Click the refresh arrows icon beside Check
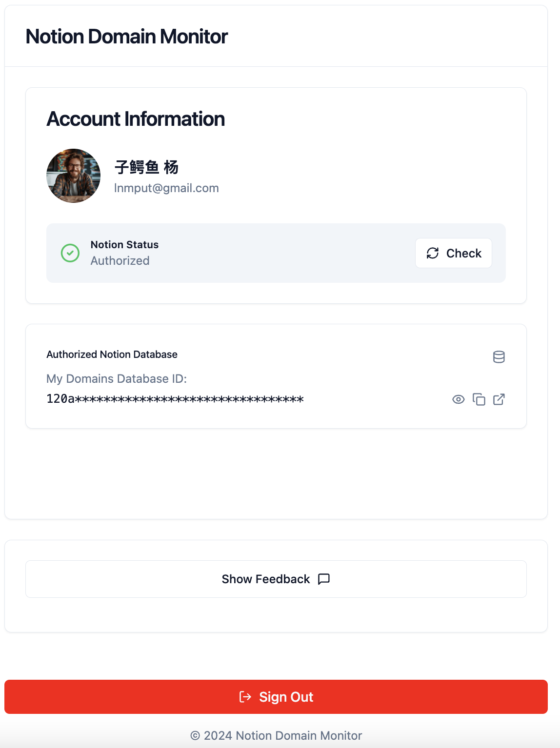Screen dimensions: 560x748 tap(433, 253)
